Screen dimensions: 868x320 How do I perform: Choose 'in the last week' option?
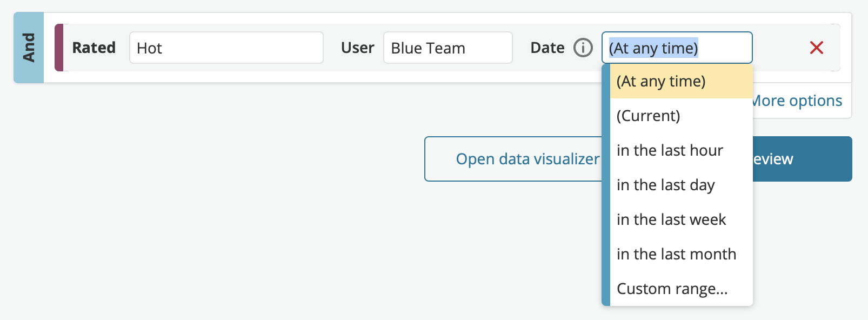(681, 219)
